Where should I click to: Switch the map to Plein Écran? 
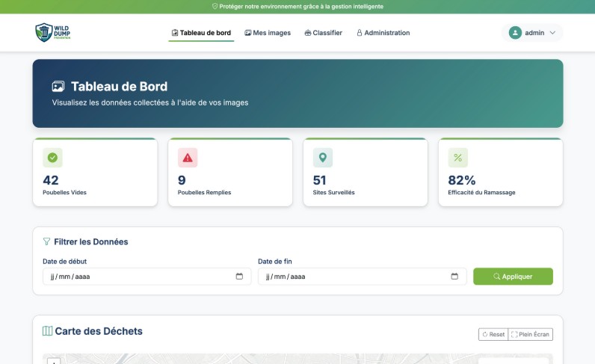[x=531, y=334]
